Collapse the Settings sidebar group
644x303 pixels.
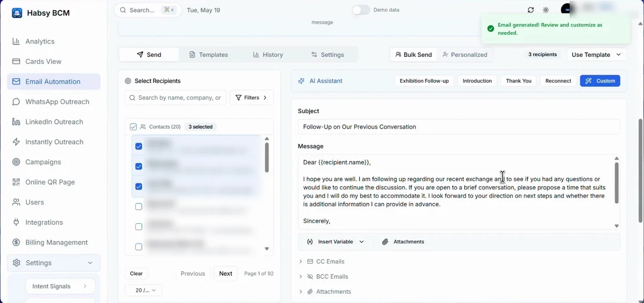[54, 263]
